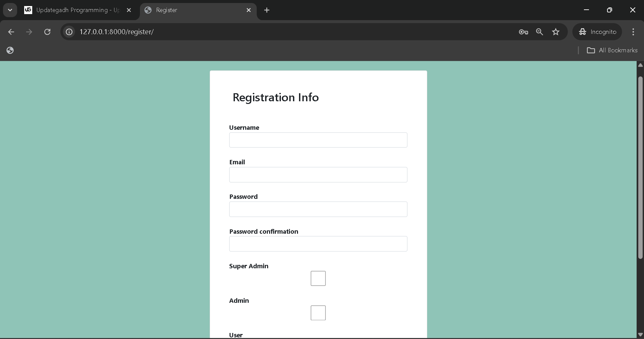Open the site information icon
Image resolution: width=644 pixels, height=339 pixels.
coord(69,32)
